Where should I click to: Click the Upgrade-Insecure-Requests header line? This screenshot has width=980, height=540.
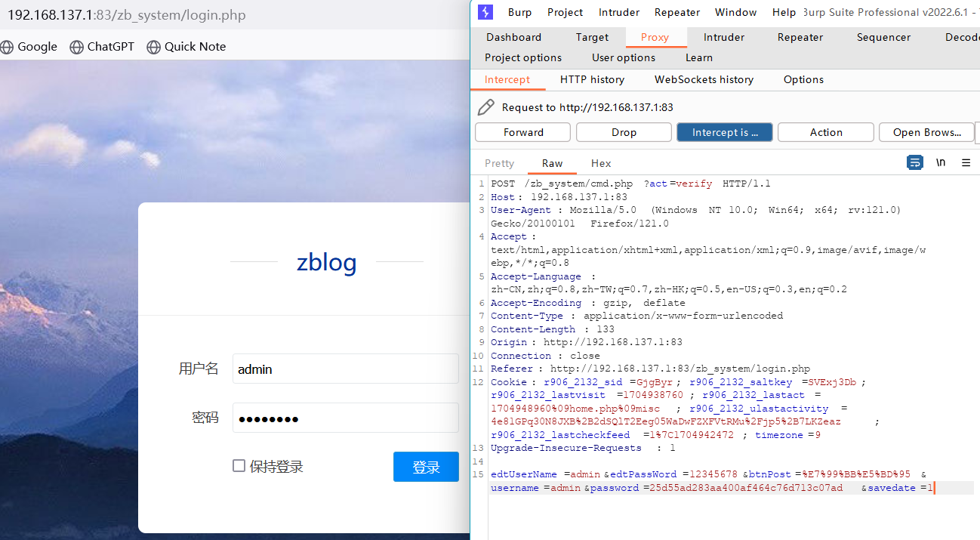point(583,448)
